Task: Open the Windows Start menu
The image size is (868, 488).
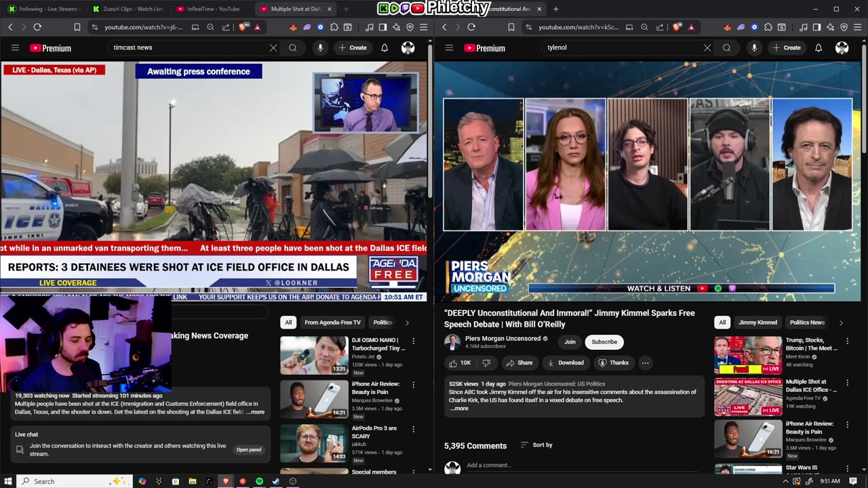Action: pyautogui.click(x=8, y=481)
